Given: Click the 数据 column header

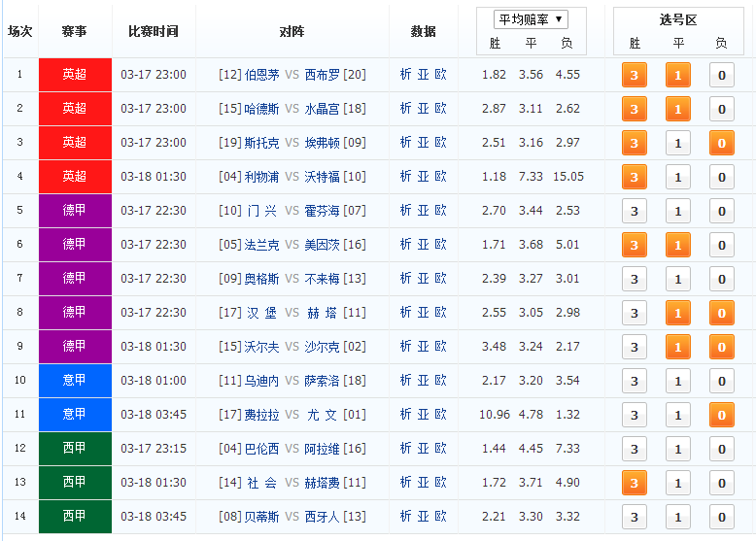Looking at the screenshot, I should (x=423, y=32).
